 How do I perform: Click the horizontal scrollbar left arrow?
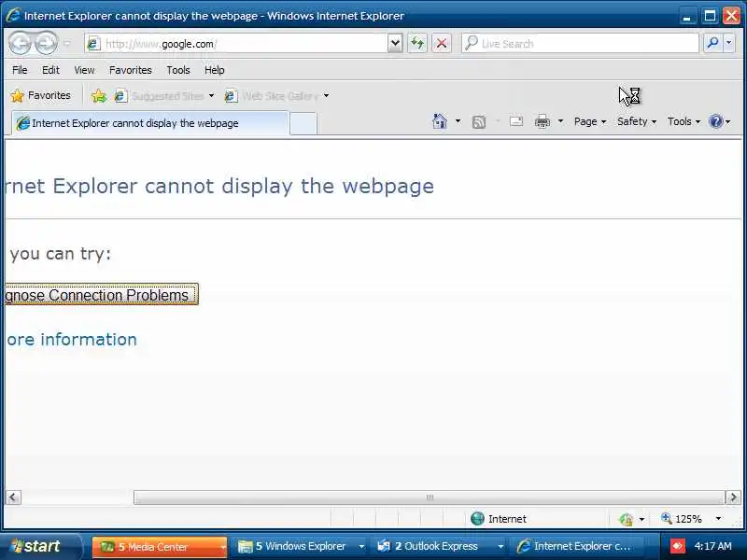coord(13,497)
